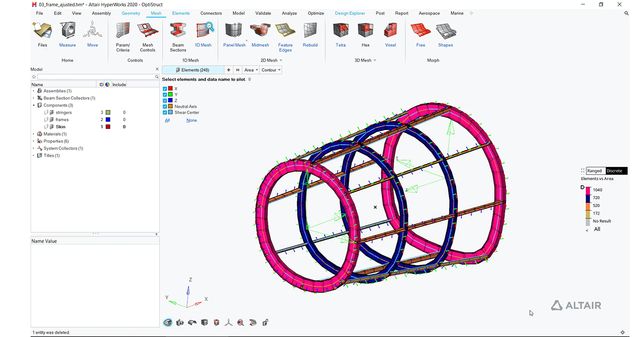Uncheck the Z axis checkbox
Viewport: 644px width, 337px height.
coord(165,100)
